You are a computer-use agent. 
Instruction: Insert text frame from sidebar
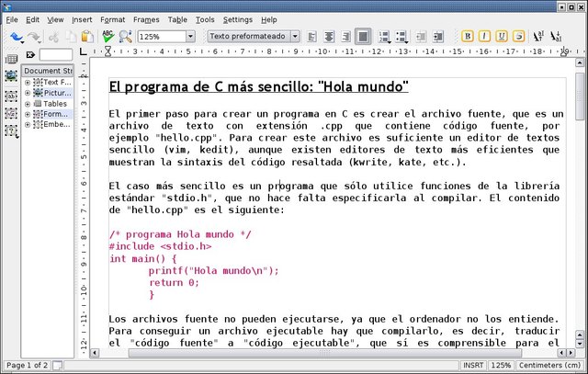(11, 96)
